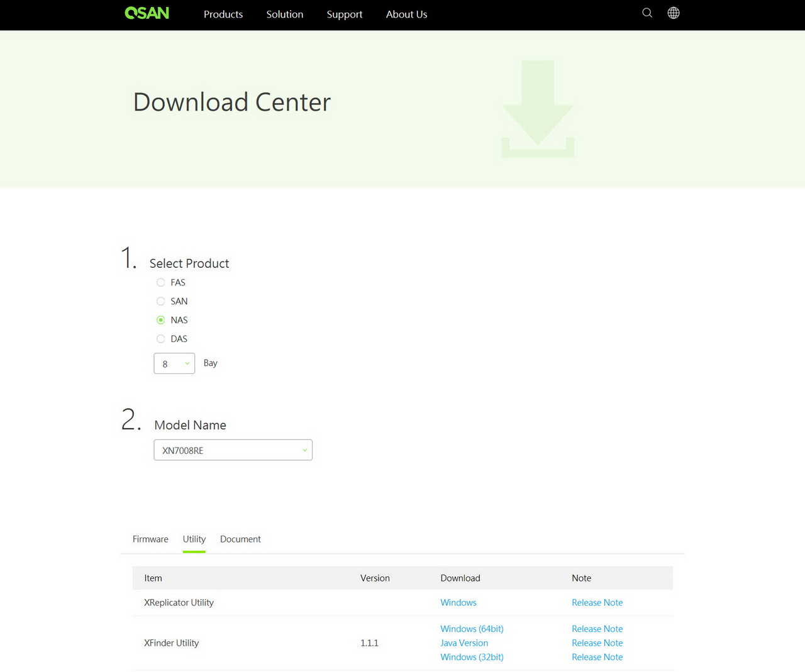
Task: Download XReplicator Utility for Windows
Action: (x=458, y=603)
